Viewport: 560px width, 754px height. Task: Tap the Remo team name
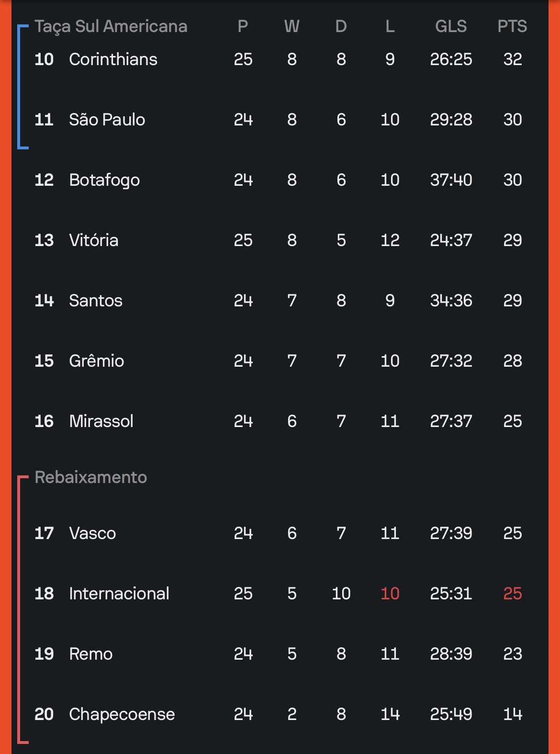pos(91,654)
